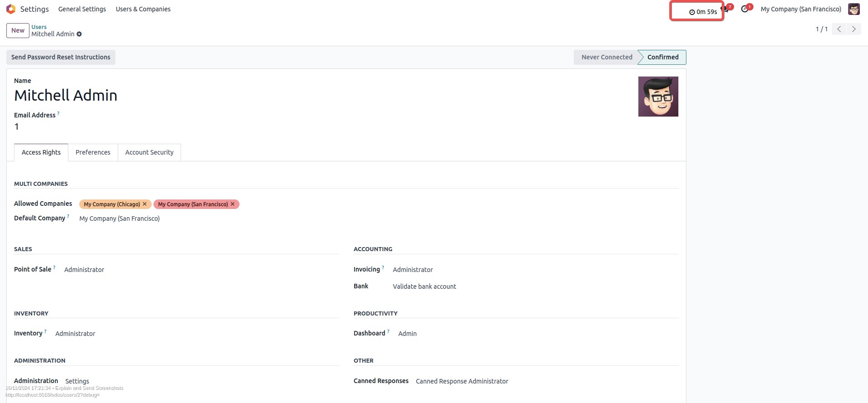This screenshot has width=868, height=403.
Task: Click the user avatar in top navbar
Action: [854, 9]
